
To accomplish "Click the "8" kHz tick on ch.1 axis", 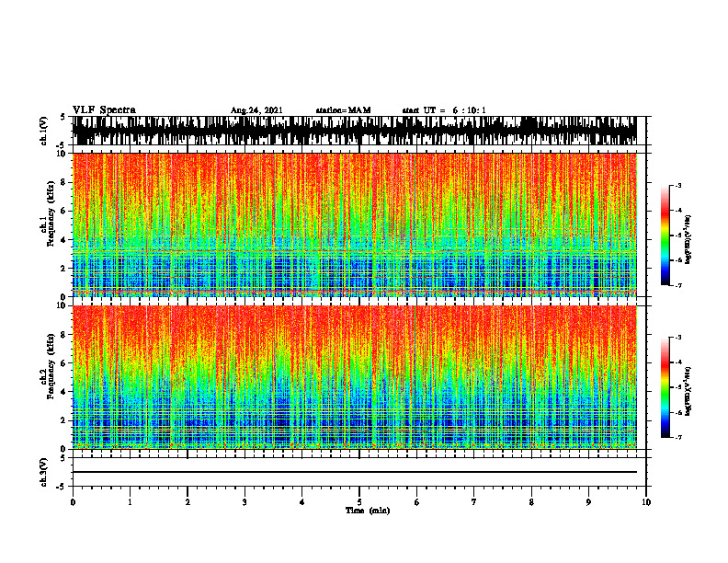I will click(x=64, y=182).
